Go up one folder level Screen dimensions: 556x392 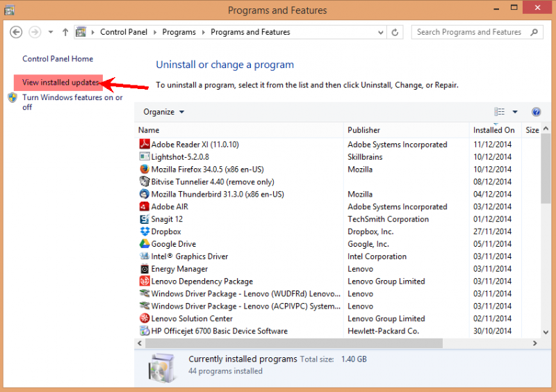pyautogui.click(x=65, y=32)
